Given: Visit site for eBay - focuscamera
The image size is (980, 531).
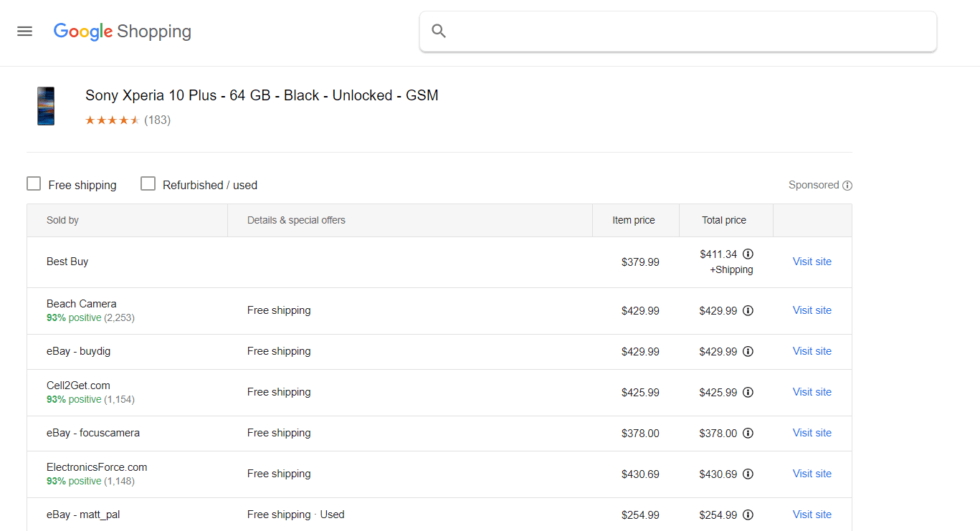Looking at the screenshot, I should 812,433.
